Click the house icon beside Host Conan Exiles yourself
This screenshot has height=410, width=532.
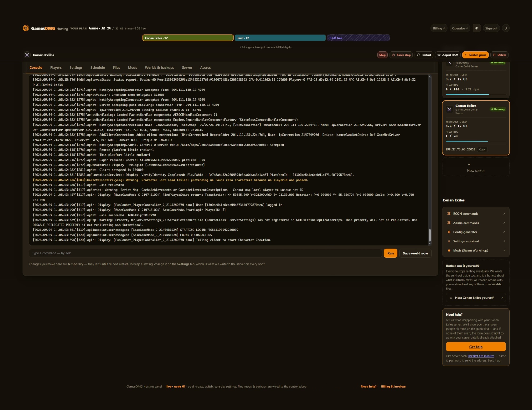tap(450, 298)
